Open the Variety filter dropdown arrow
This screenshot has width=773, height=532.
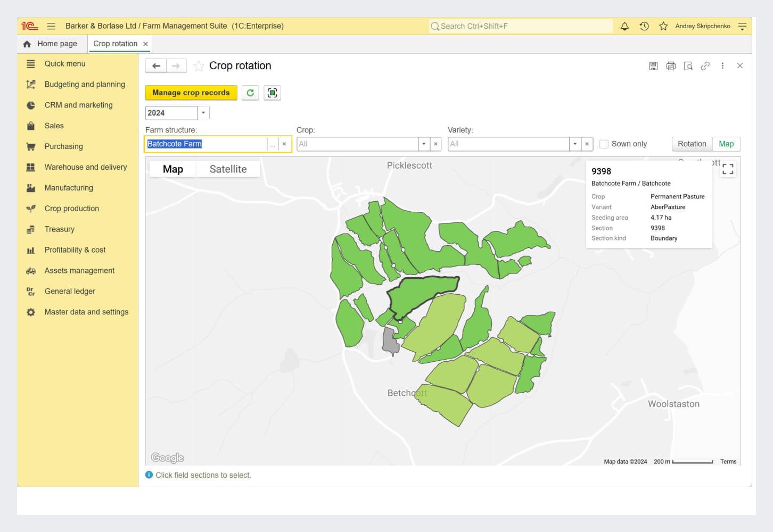pos(575,144)
